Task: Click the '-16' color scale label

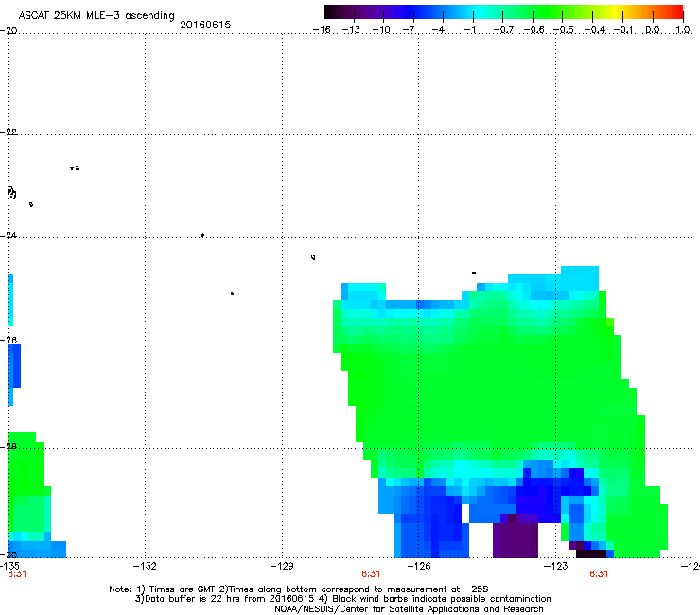Action: (x=322, y=30)
